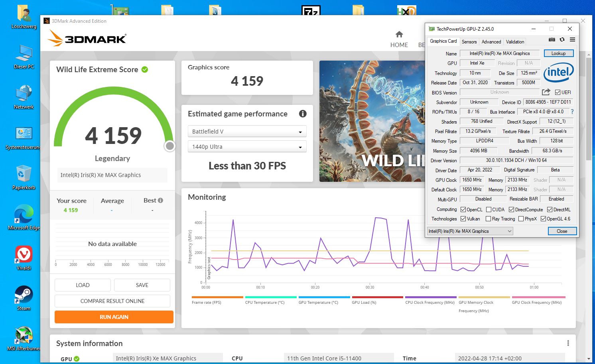Click the orange RUN AGAIN button
Image resolution: width=595 pixels, height=364 pixels.
pos(114,317)
